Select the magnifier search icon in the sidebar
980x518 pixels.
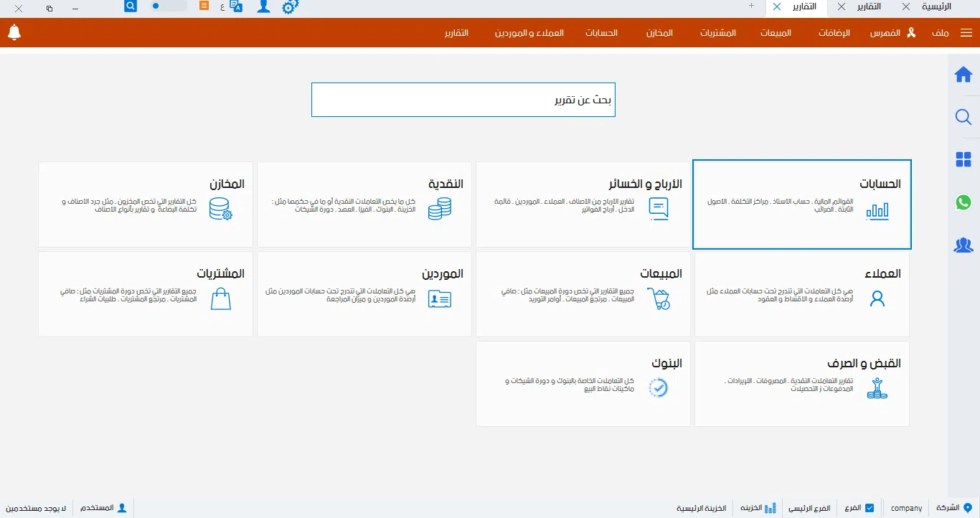[963, 117]
